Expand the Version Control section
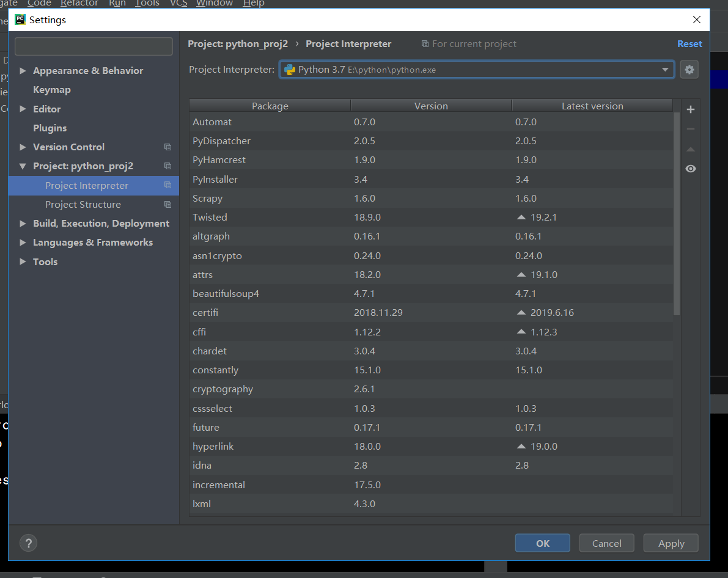The image size is (728, 578). tap(22, 147)
